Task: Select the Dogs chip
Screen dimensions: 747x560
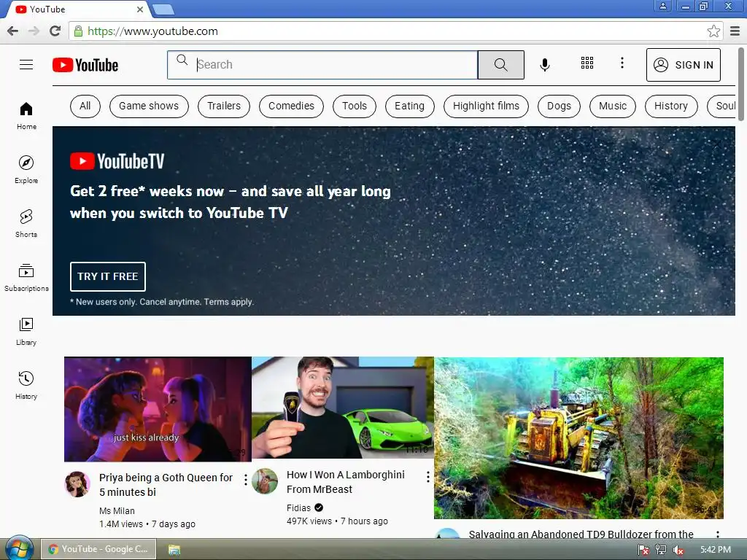Action: 559,106
